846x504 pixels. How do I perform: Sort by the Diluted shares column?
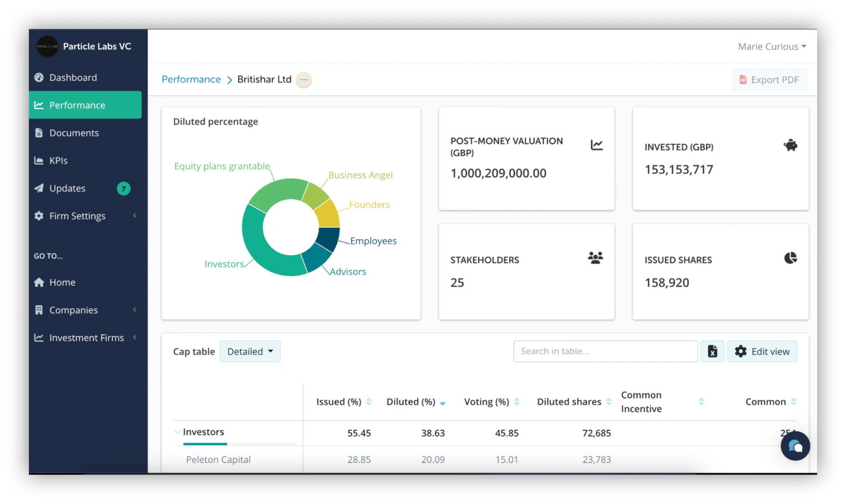(x=609, y=402)
